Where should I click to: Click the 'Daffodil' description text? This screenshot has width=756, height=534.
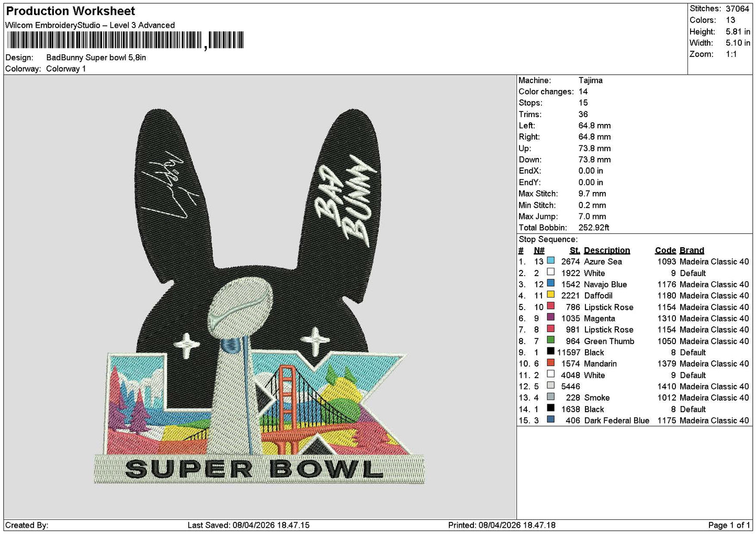(x=599, y=296)
